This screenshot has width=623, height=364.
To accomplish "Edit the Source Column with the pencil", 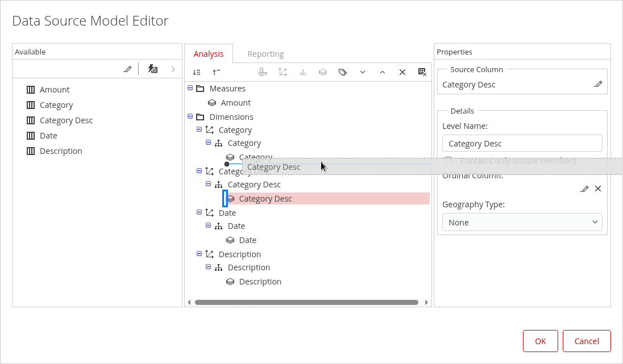I will (597, 84).
